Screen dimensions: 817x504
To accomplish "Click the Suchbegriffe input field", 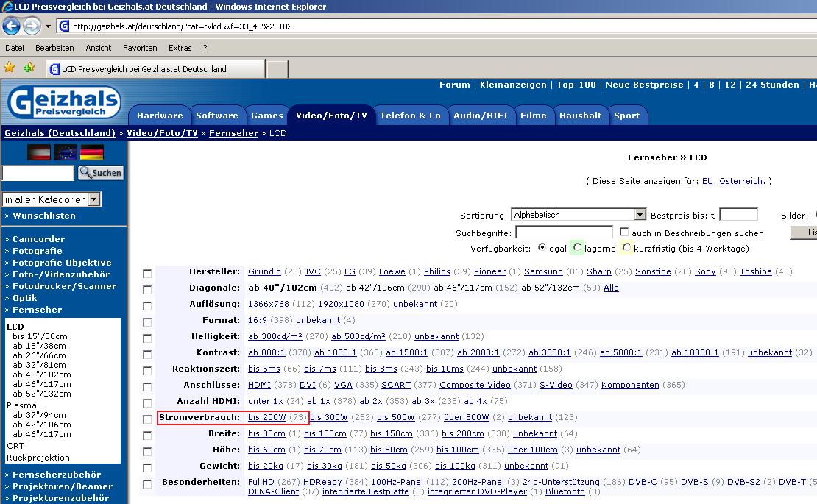I will (564, 233).
